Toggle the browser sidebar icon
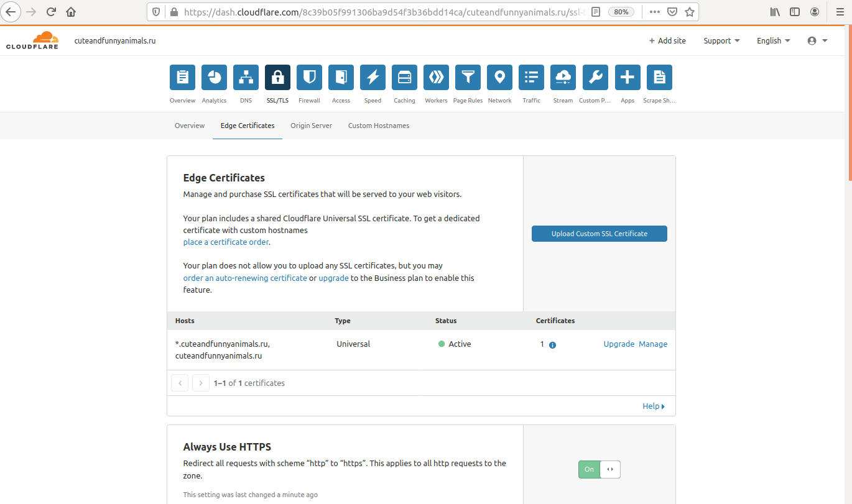This screenshot has height=504, width=852. coord(795,11)
